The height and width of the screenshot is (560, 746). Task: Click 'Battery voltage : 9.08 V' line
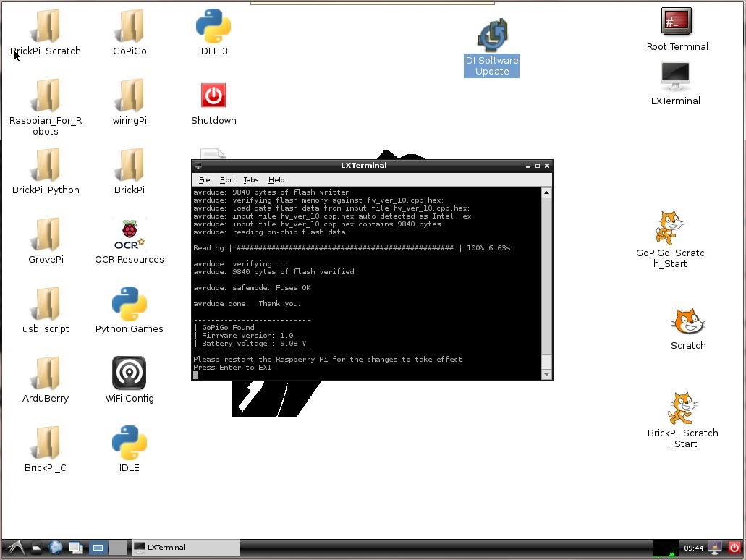(x=254, y=344)
